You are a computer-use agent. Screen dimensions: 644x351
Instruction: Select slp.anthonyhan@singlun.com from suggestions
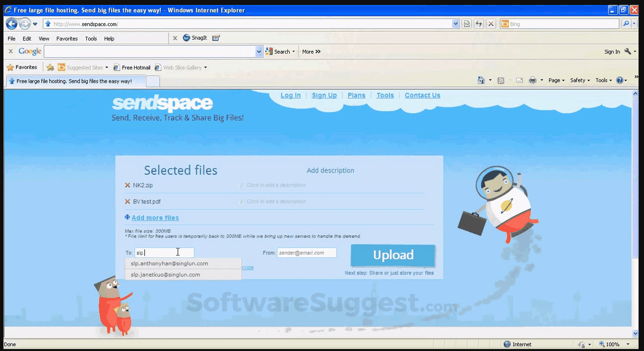[169, 263]
